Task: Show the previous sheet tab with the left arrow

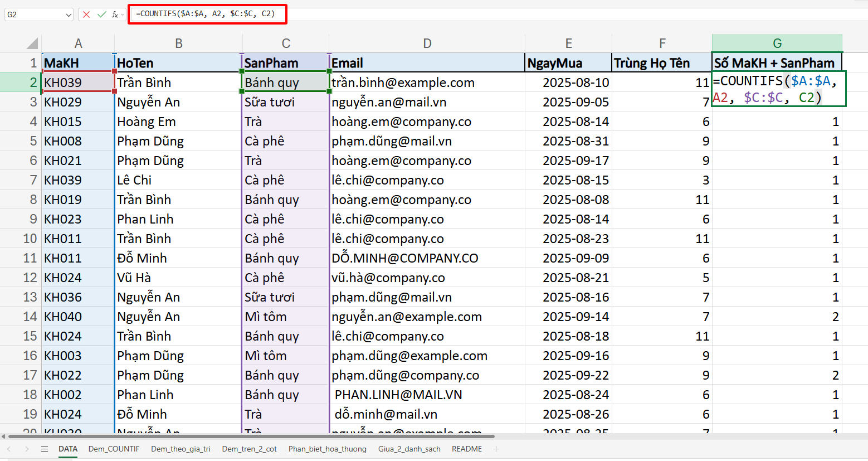Action: click(x=9, y=449)
